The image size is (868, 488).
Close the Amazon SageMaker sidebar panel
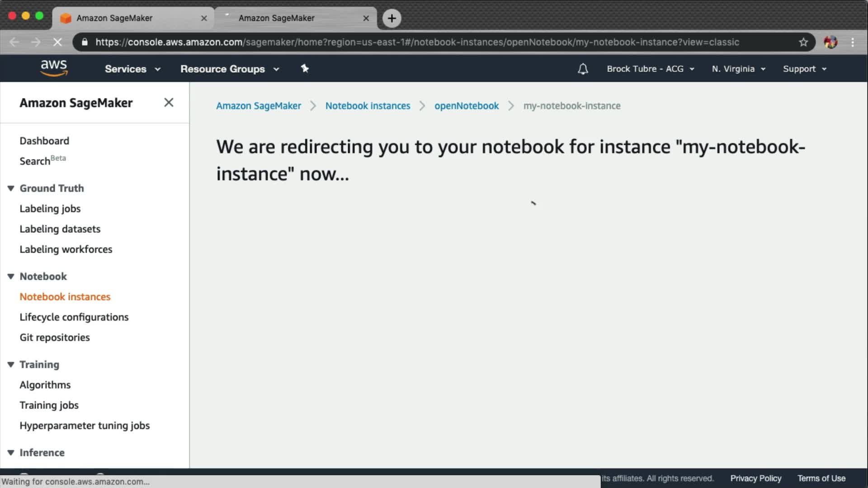(x=169, y=103)
